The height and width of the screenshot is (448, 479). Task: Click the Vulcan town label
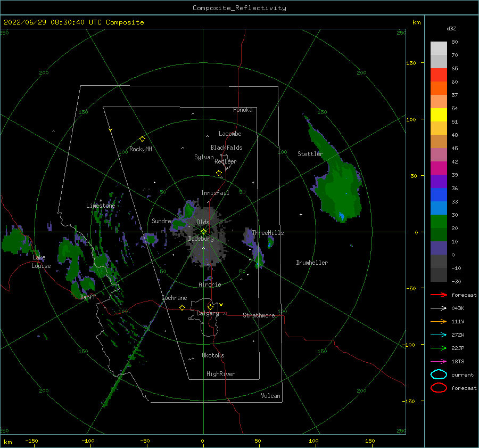[271, 396]
